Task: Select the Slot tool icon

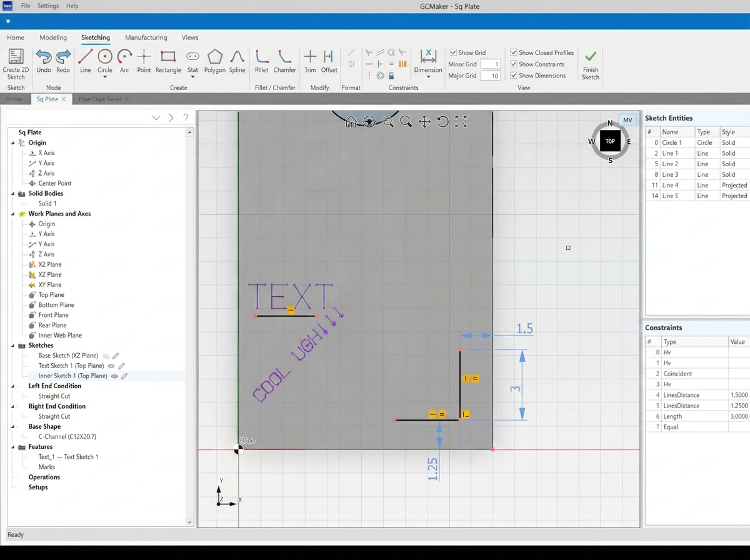Action: click(192, 57)
